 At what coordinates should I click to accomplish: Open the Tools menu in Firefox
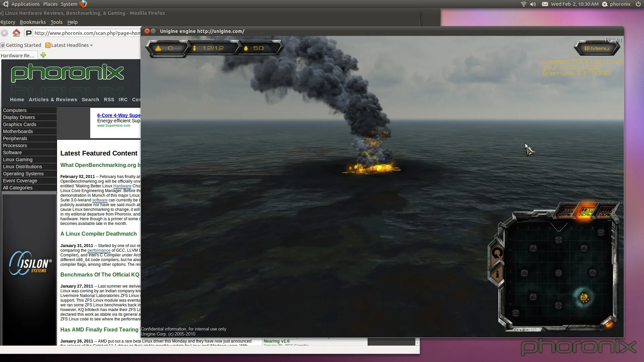point(56,22)
